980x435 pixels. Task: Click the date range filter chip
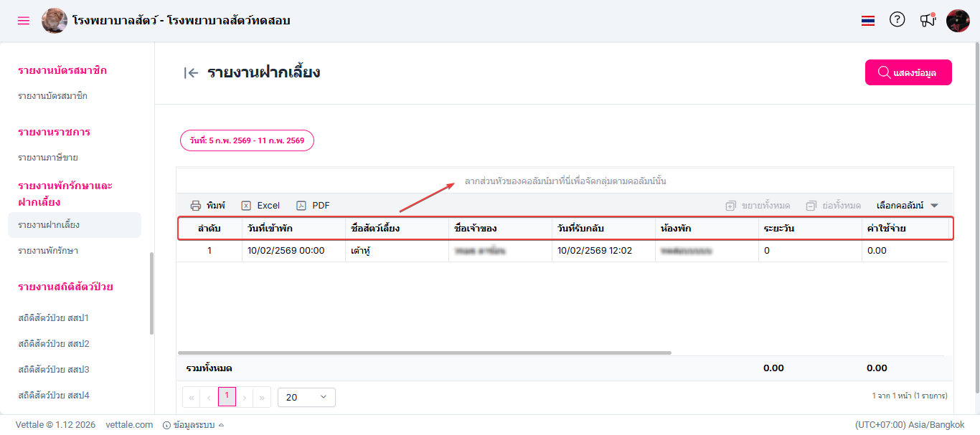coord(247,140)
